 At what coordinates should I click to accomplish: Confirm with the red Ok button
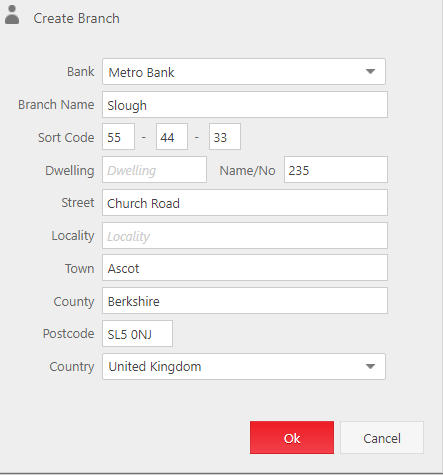point(292,438)
